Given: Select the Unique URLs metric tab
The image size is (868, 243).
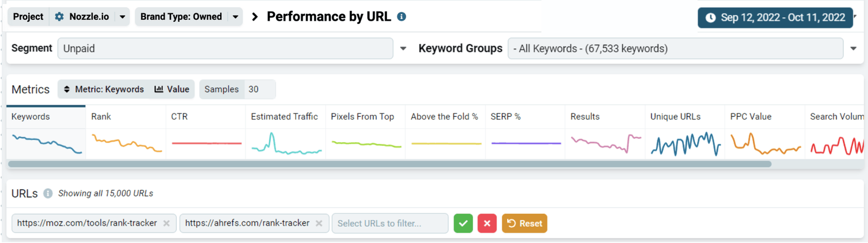Looking at the screenshot, I should 685,132.
